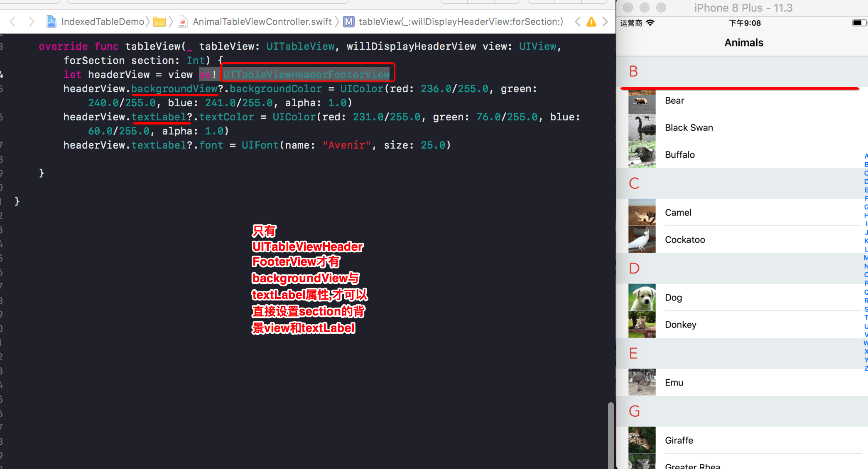868x469 pixels.
Task: Open method list for tableView willDisplayHeaderView
Action: (453, 22)
